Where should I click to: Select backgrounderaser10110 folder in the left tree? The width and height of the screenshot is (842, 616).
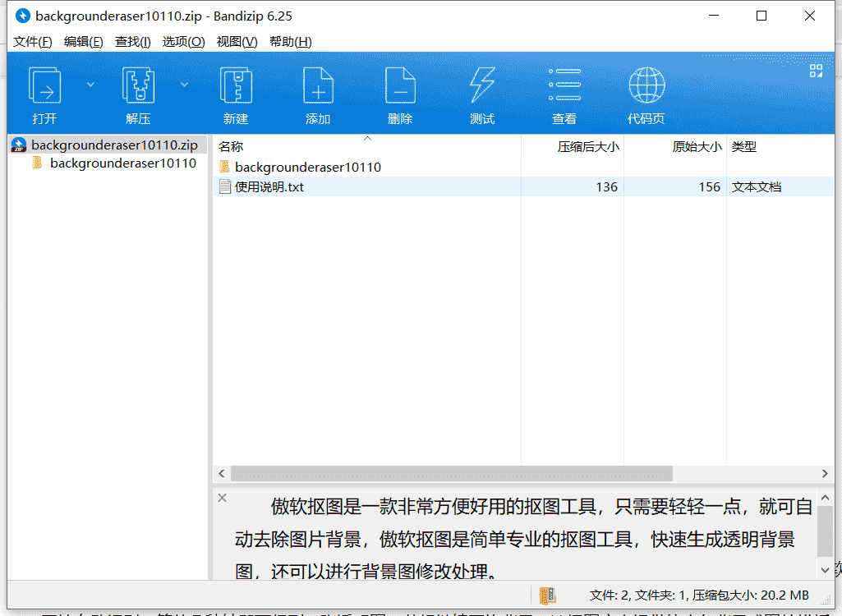click(123, 163)
